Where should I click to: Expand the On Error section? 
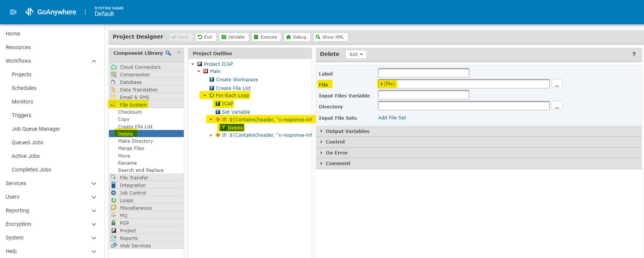click(x=480, y=153)
